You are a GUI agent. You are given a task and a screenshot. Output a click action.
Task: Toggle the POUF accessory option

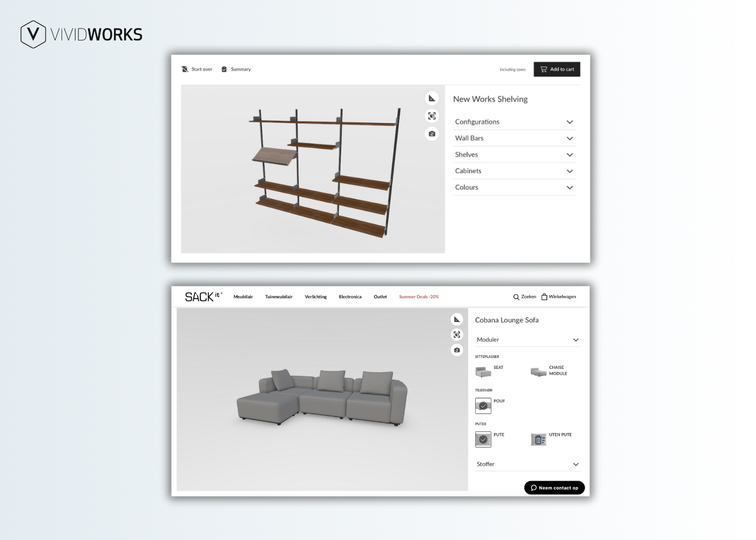[483, 406]
